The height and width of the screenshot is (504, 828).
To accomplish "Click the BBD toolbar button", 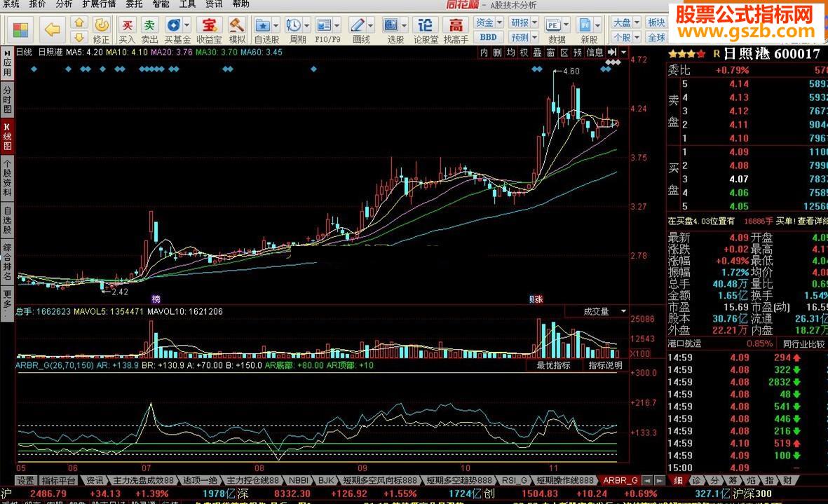I will coord(489,37).
